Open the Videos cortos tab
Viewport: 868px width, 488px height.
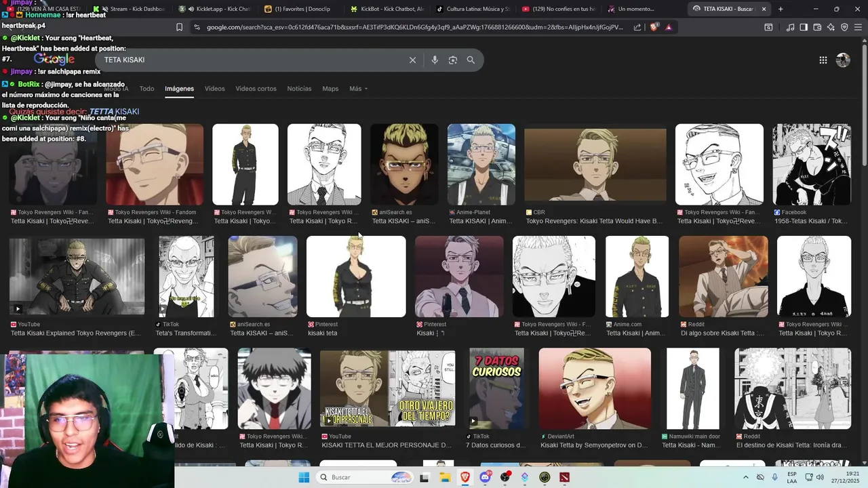(x=256, y=89)
